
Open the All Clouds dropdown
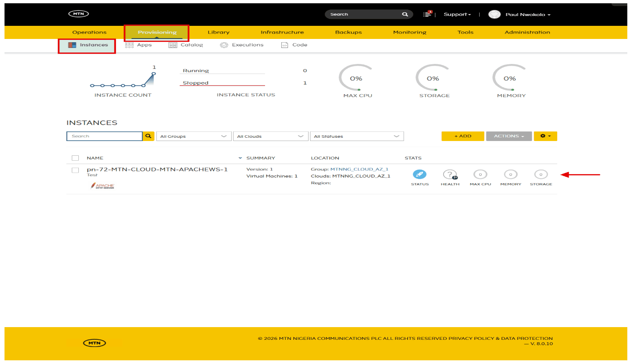[x=270, y=136]
